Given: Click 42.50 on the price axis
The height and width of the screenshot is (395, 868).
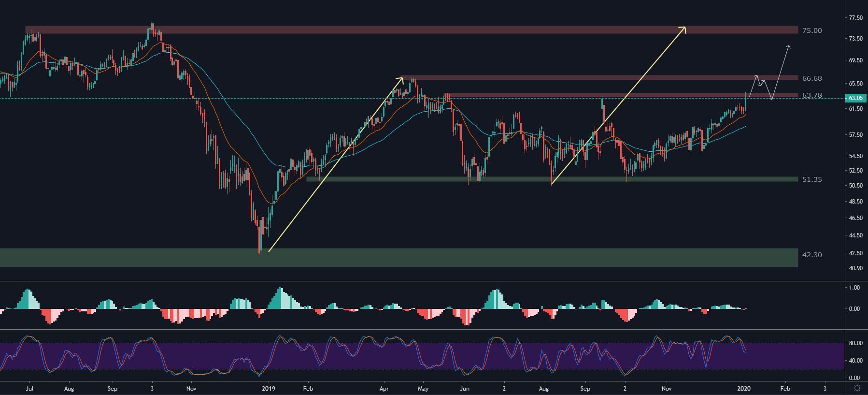Looking at the screenshot, I should (x=855, y=253).
